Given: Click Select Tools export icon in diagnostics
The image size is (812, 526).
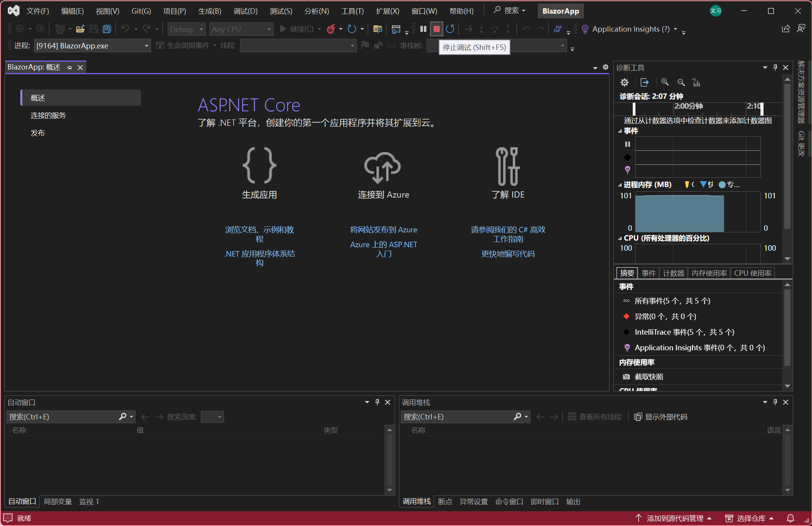Looking at the screenshot, I should [645, 82].
